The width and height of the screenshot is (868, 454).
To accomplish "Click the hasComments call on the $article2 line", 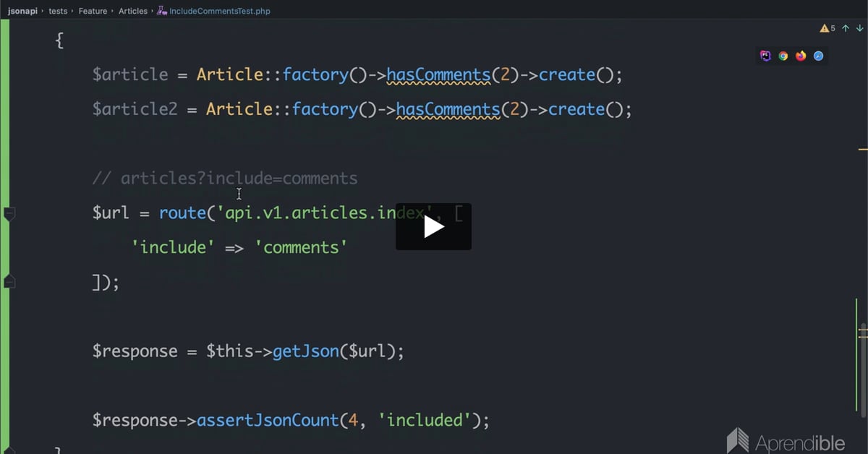I will [448, 109].
